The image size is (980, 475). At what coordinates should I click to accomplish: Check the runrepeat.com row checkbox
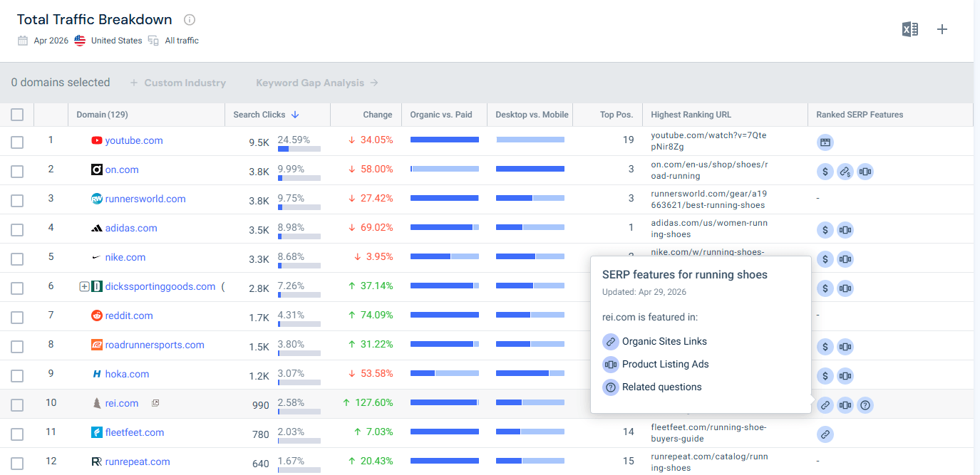click(17, 464)
